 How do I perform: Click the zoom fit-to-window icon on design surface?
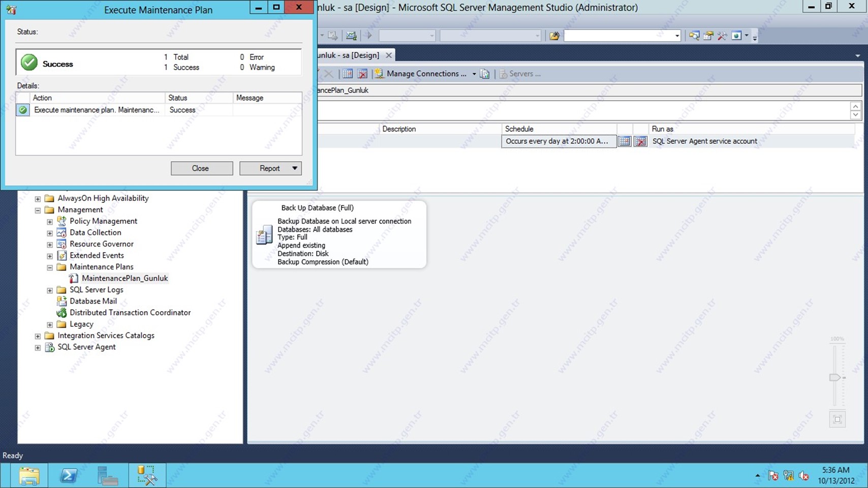(837, 419)
